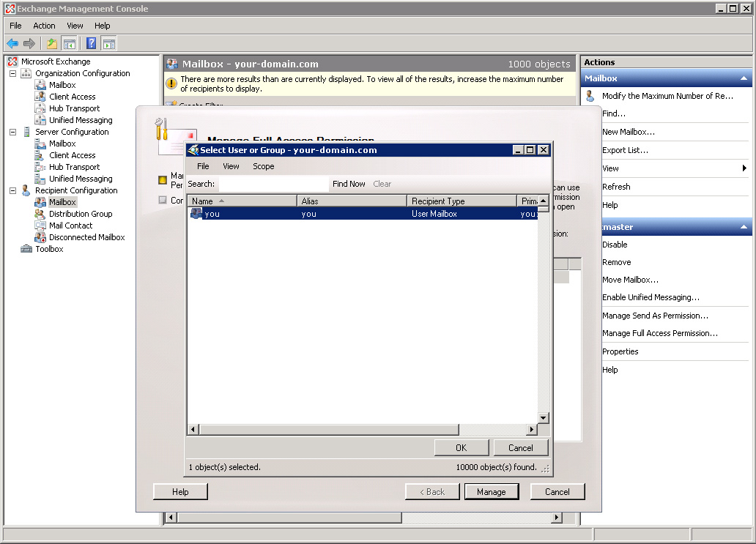Select Hub Transport under Server Configuration
Screen dimensions: 756x544
(74, 167)
